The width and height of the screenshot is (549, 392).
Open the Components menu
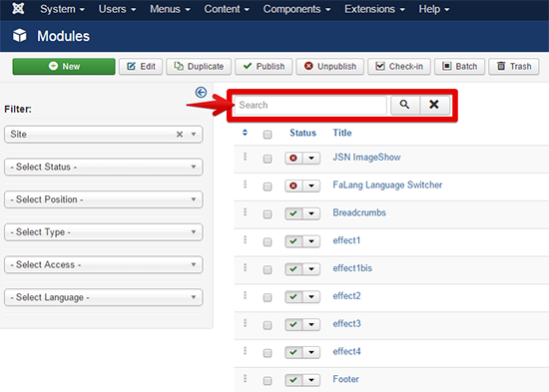coord(296,9)
